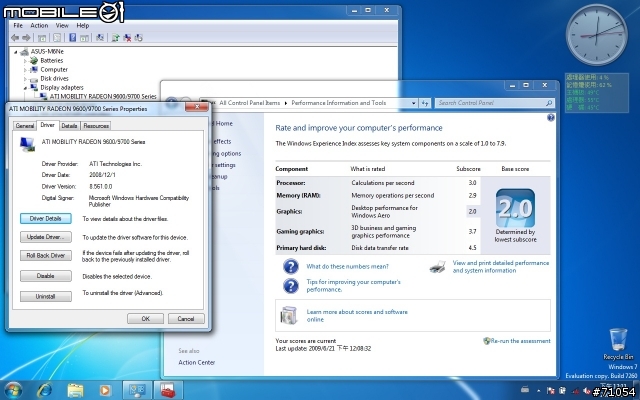Click the analog clock desktop gadget
The height and width of the screenshot is (400, 640).
596,35
